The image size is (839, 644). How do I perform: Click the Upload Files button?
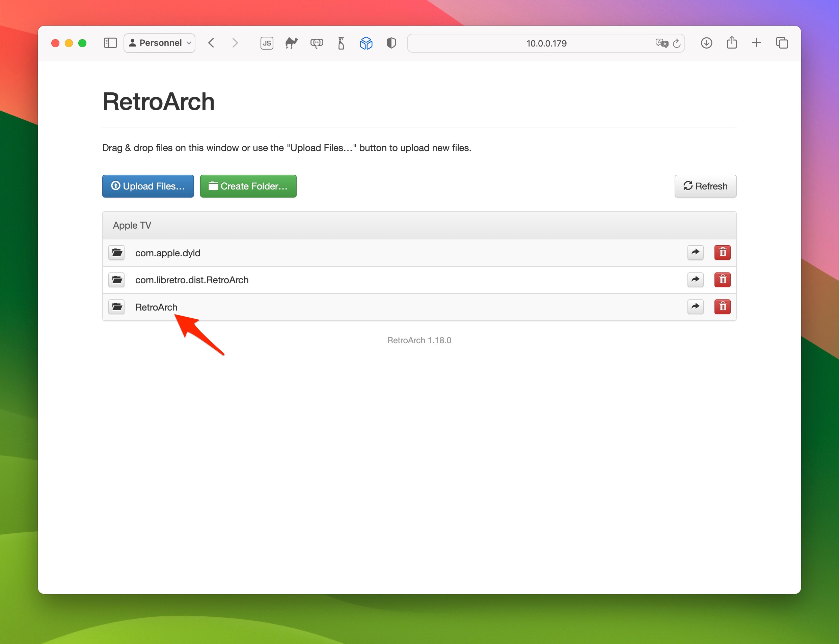click(x=148, y=186)
